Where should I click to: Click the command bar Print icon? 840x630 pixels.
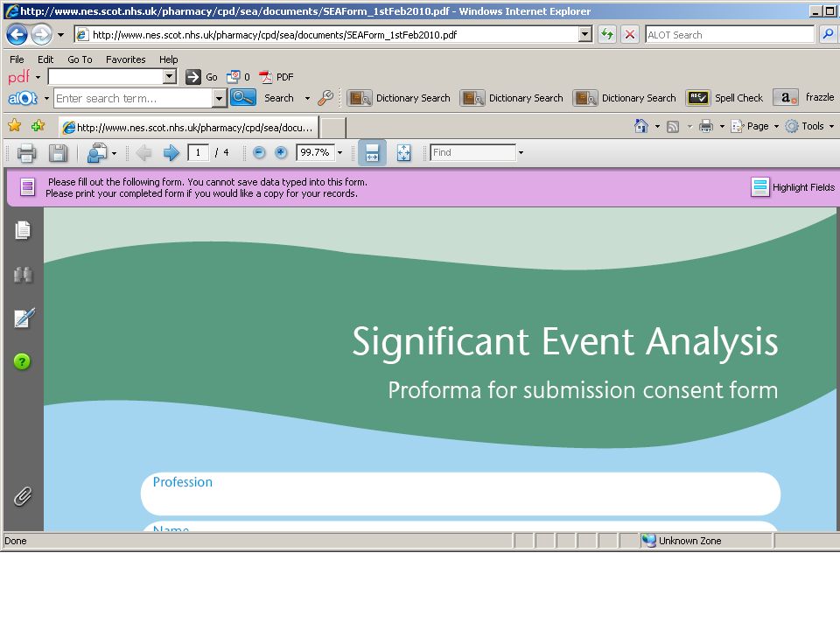click(x=706, y=126)
